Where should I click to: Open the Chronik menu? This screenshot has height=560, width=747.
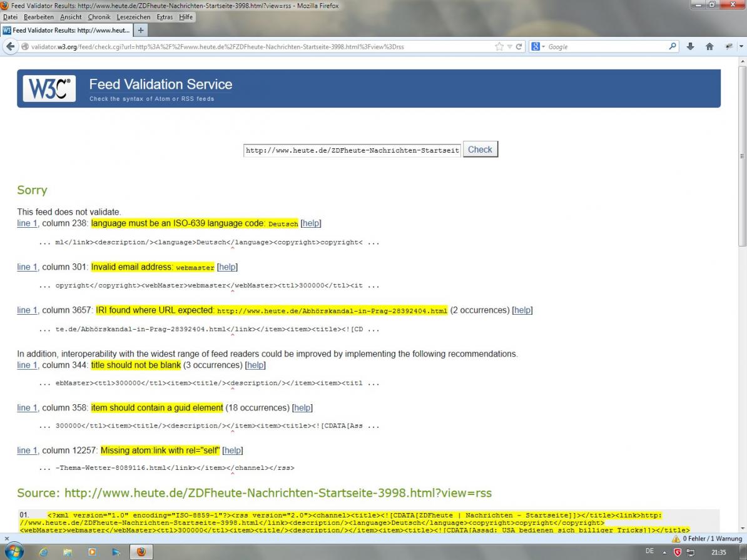click(99, 17)
